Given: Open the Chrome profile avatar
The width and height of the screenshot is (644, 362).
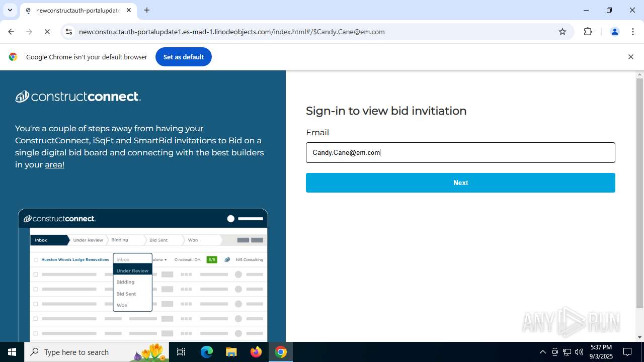Looking at the screenshot, I should click(614, 32).
